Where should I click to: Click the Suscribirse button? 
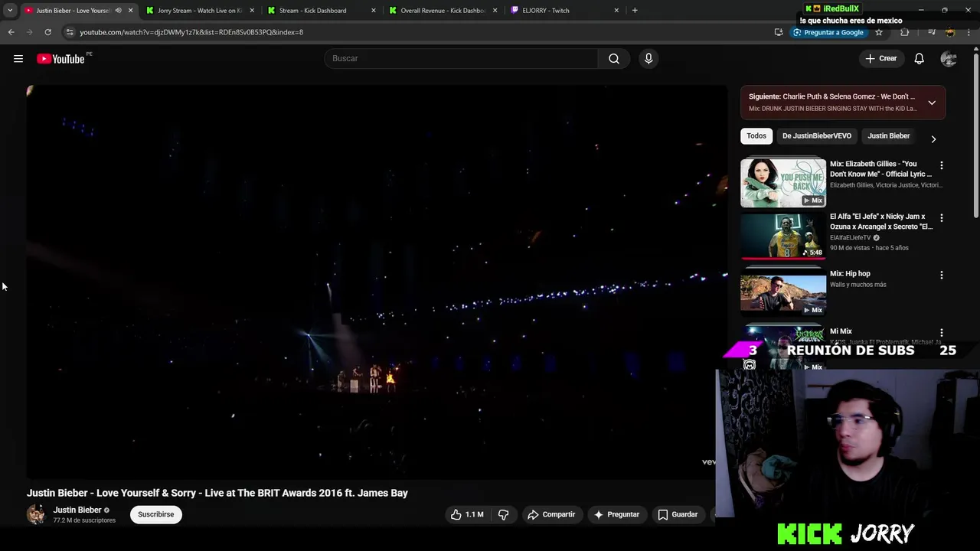(x=156, y=514)
